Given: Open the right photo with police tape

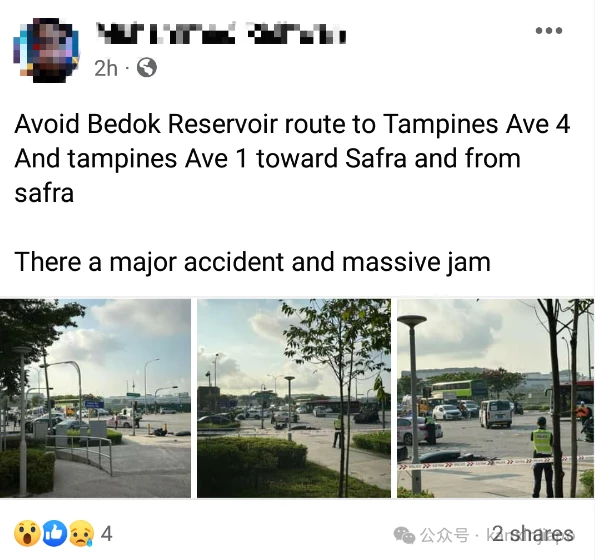Looking at the screenshot, I should [495, 398].
